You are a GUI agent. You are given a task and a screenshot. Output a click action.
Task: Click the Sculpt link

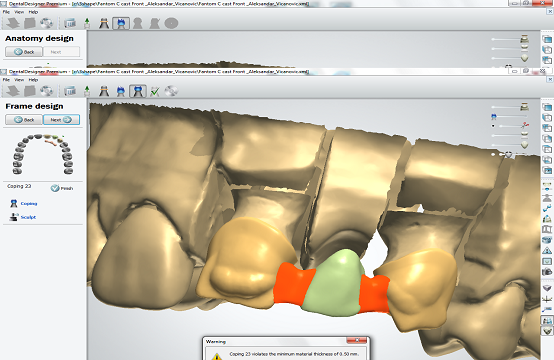28,217
